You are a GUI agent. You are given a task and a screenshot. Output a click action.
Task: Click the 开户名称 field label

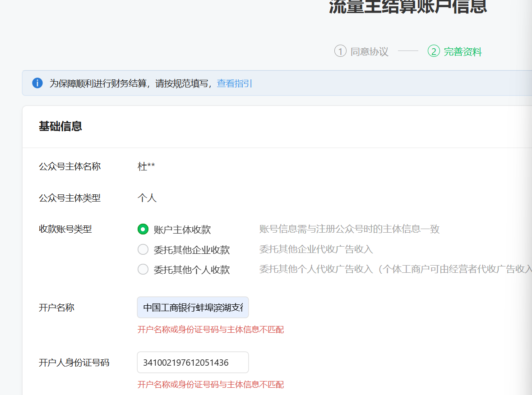pyautogui.click(x=56, y=308)
